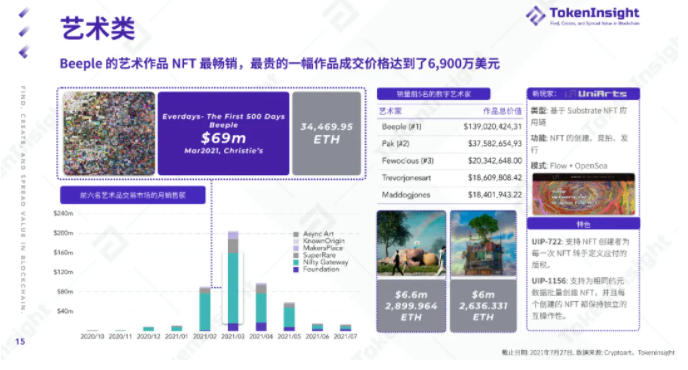Click the TokenInsight logo icon
This screenshot has height=370, width=688.
535,15
